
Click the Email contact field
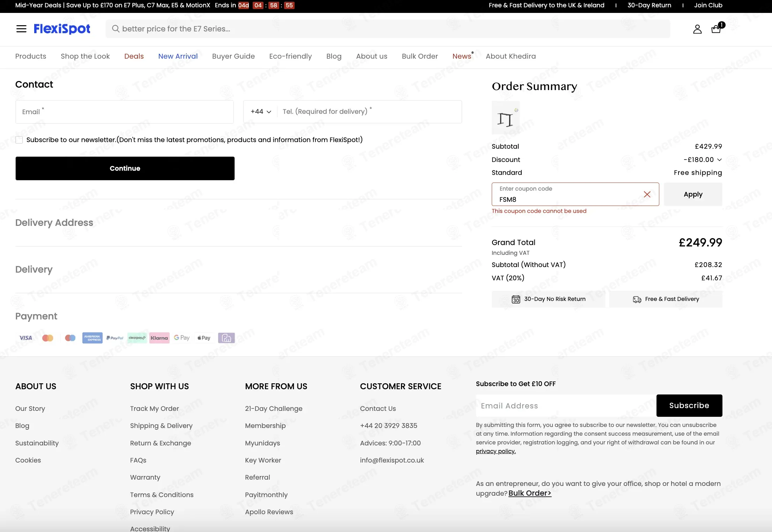pyautogui.click(x=125, y=112)
